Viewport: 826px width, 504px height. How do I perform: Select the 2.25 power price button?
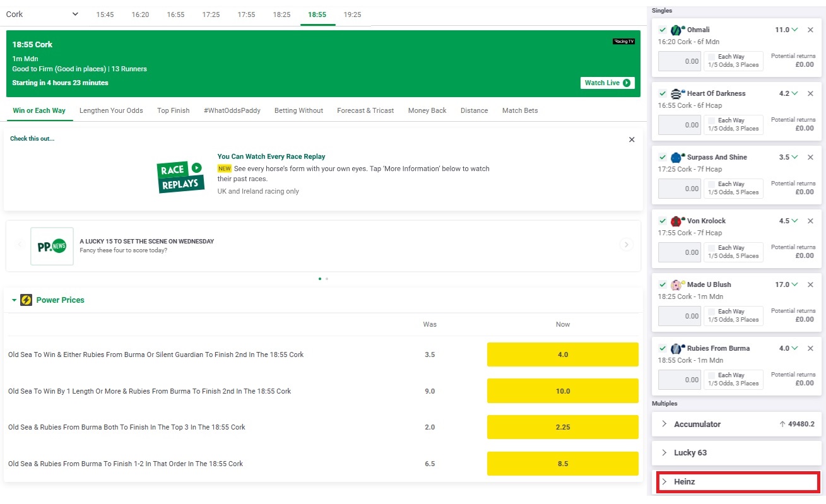[x=563, y=427]
